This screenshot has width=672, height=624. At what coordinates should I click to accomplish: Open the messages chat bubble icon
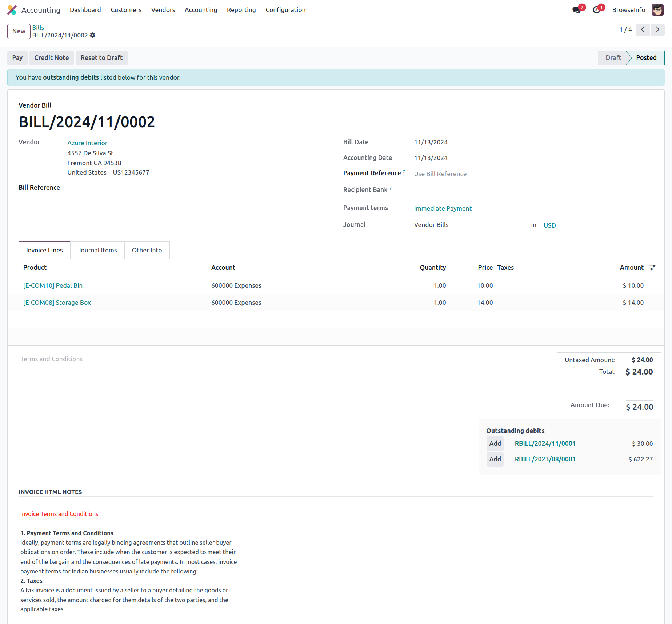[x=576, y=10]
